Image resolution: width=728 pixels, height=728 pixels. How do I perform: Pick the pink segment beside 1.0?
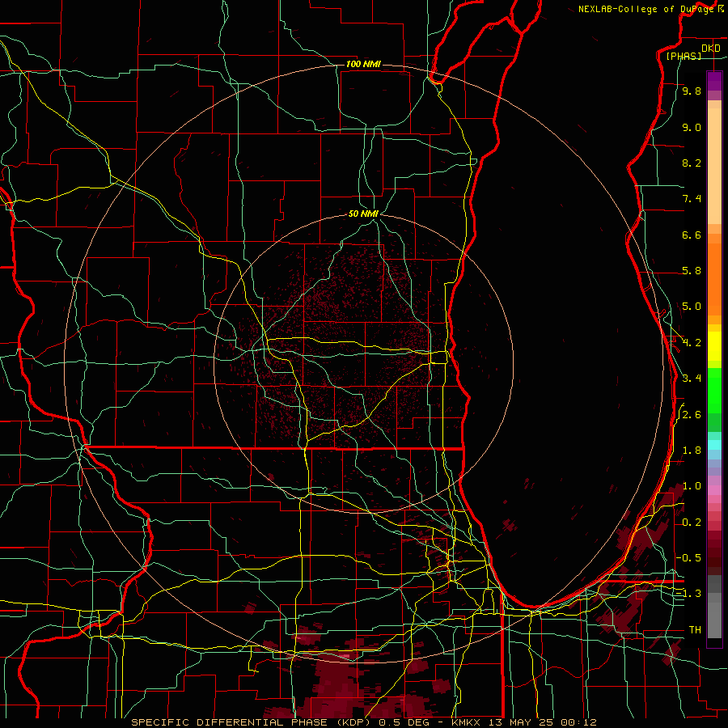point(714,489)
